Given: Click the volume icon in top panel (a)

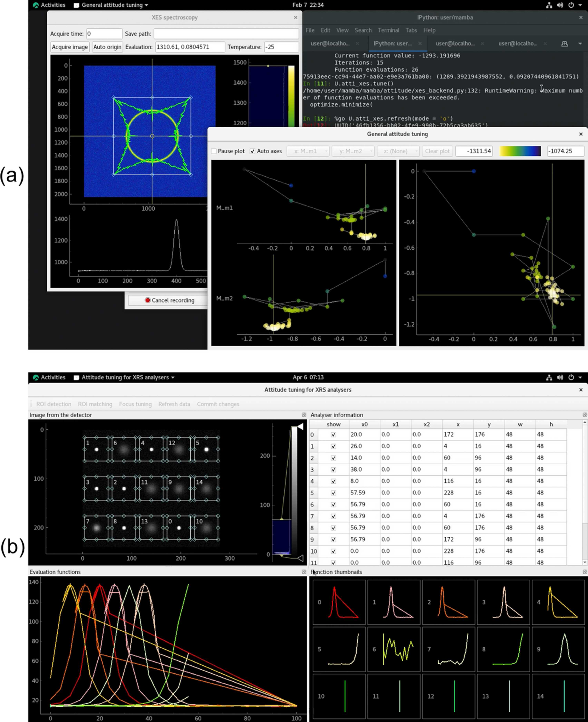Looking at the screenshot, I should coord(560,5).
